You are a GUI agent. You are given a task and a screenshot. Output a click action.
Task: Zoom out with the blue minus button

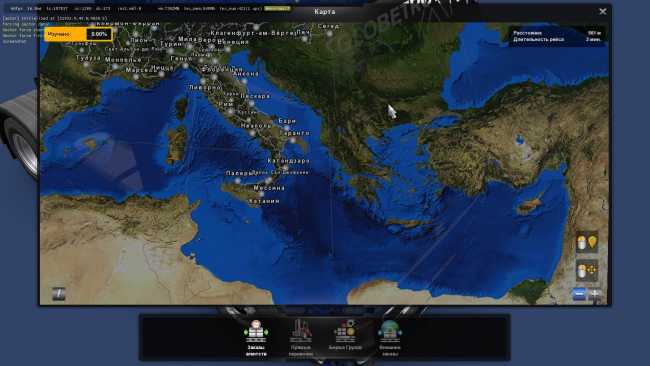pyautogui.click(x=579, y=294)
